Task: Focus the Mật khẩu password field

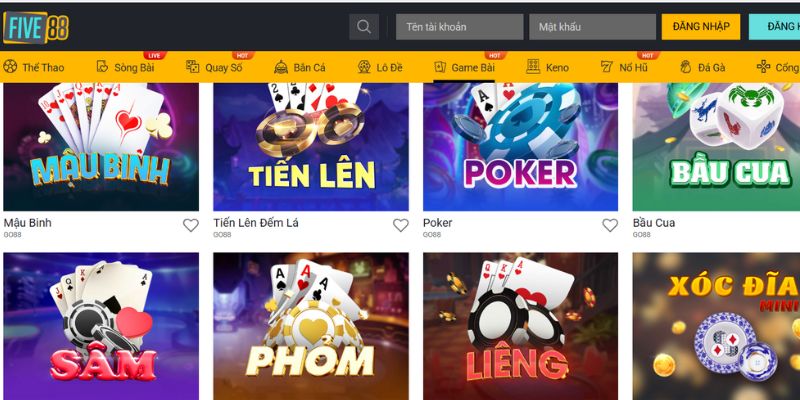Action: click(x=592, y=27)
